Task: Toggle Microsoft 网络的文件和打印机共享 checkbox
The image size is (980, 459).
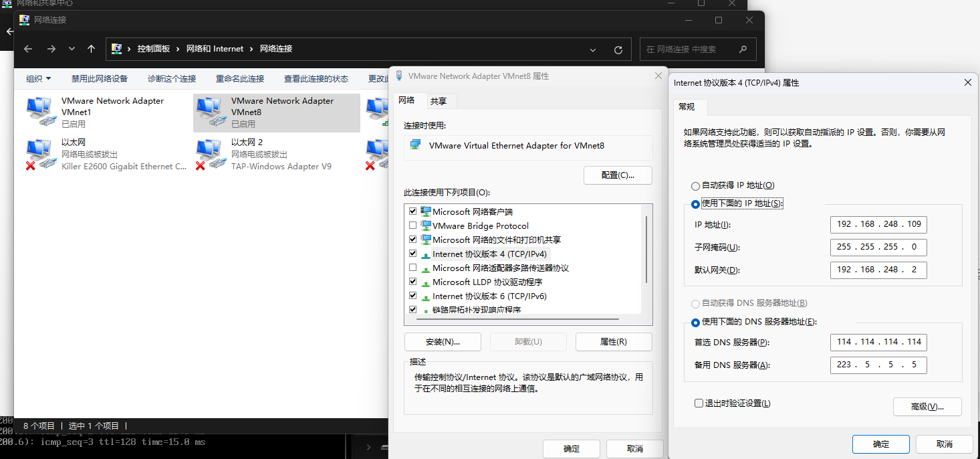Action: (412, 240)
